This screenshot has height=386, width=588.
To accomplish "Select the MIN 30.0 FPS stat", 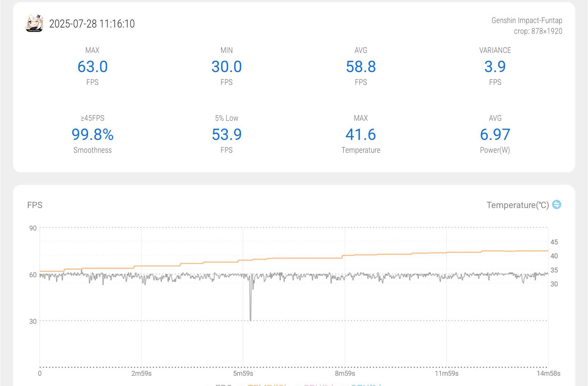I will (x=226, y=67).
